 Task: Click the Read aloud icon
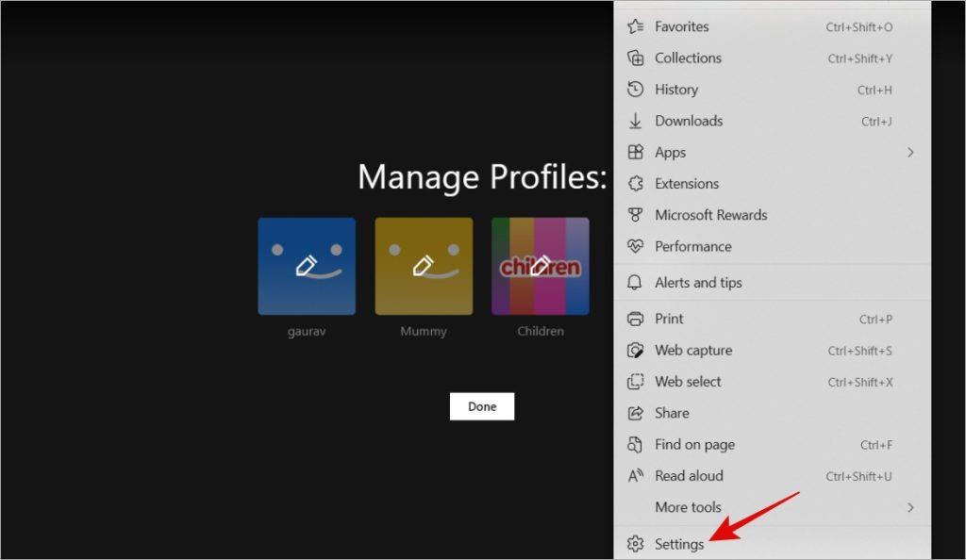click(635, 476)
